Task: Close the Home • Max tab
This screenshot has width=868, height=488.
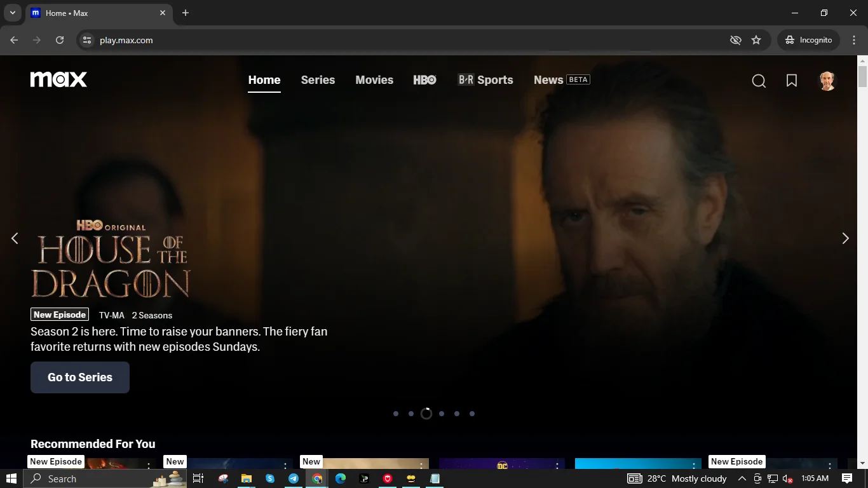Action: pyautogui.click(x=163, y=13)
